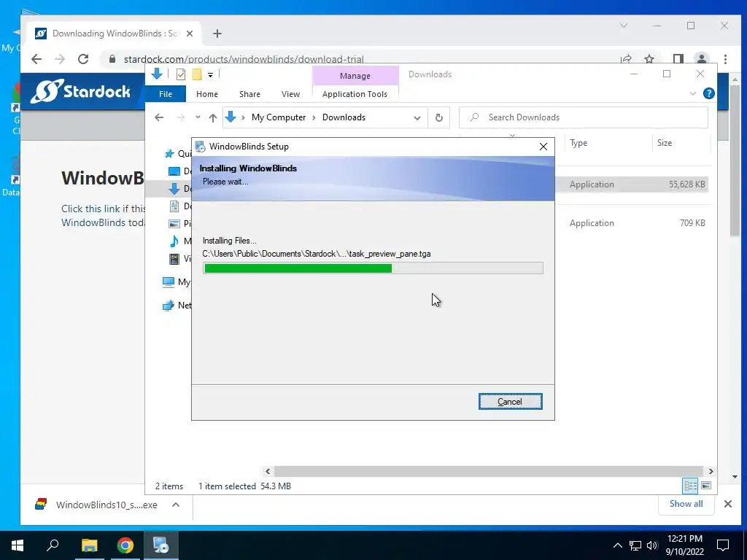Open Windows Start menu
Screen dimensions: 747x560
(x=18, y=545)
